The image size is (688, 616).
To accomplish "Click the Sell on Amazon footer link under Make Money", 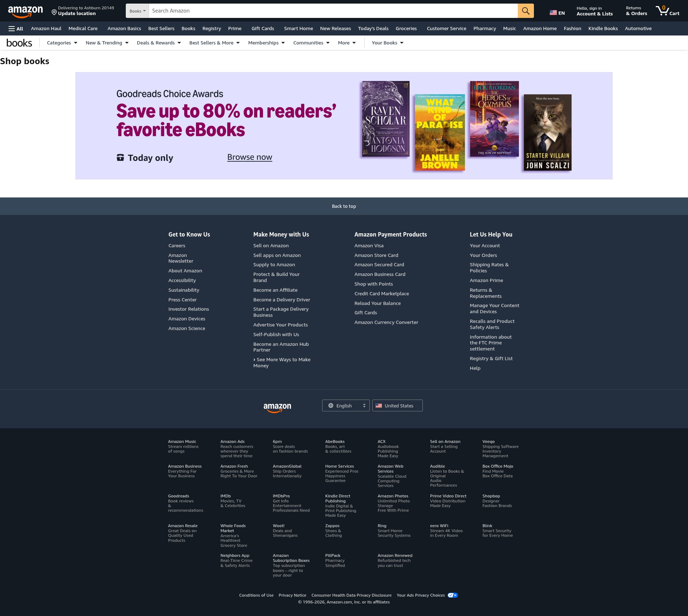I will click(x=271, y=245).
